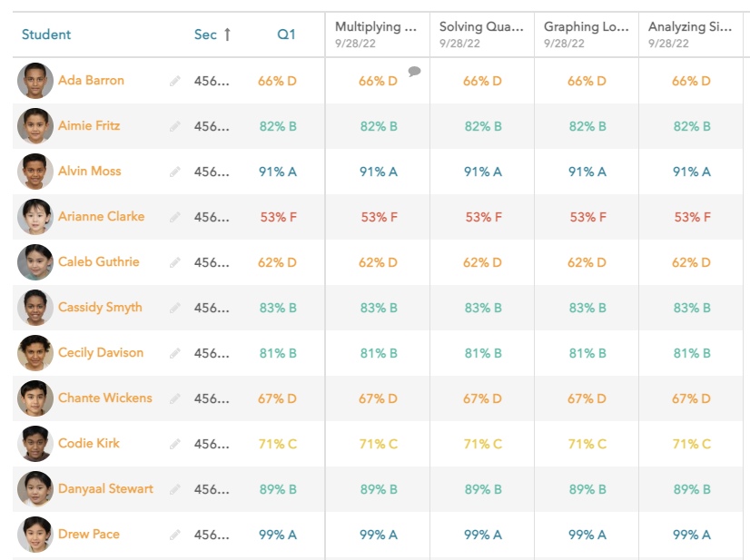Open Chante Wickens student profile link

105,398
